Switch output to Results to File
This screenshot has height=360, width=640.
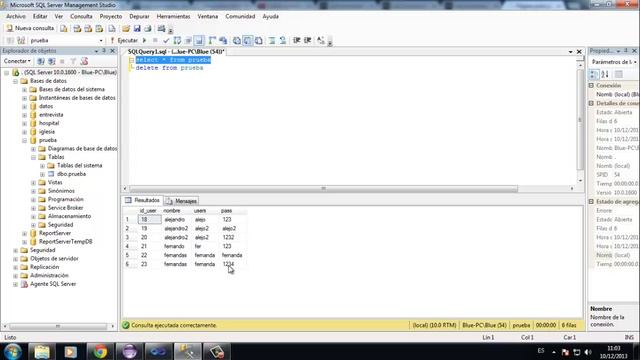(x=259, y=40)
